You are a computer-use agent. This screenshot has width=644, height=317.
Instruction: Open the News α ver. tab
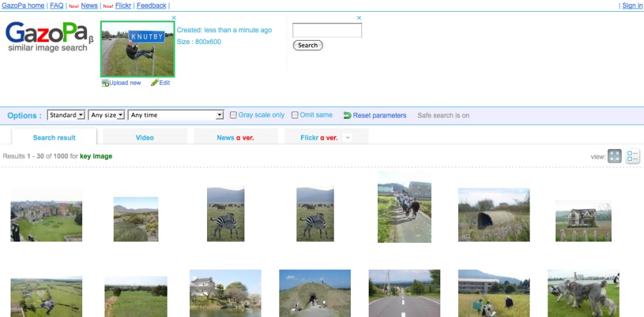pyautogui.click(x=235, y=138)
